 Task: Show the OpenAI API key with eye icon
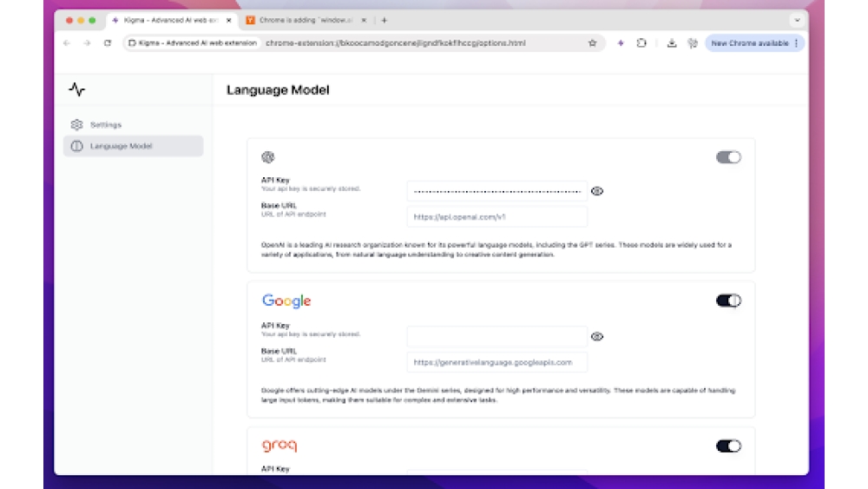[597, 191]
